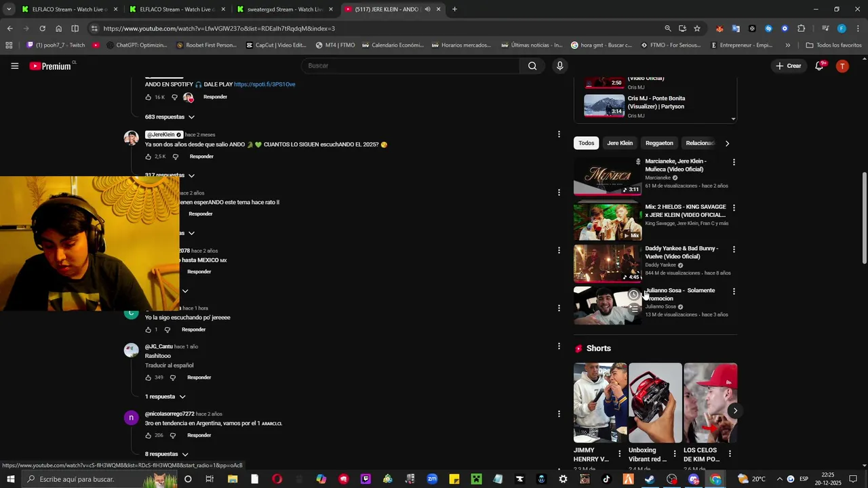Click the search magnifier button
This screenshot has width=868, height=488.
[x=532, y=66]
